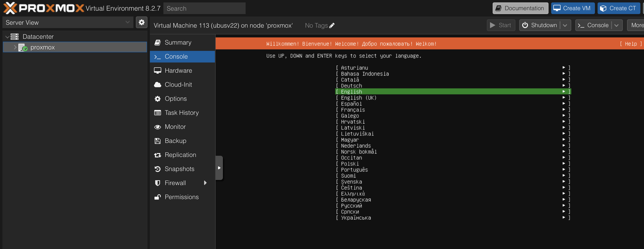The width and height of the screenshot is (644, 249).
Task: Select Українська in the language list
Action: tap(453, 218)
